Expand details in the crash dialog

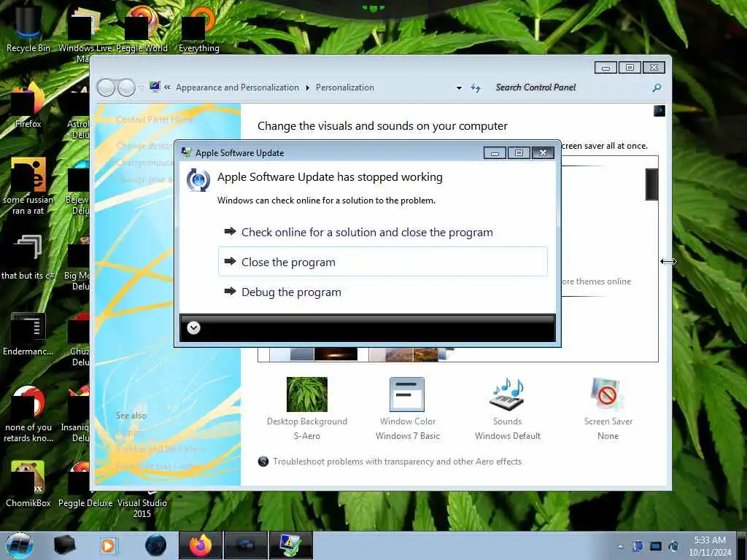pyautogui.click(x=193, y=327)
